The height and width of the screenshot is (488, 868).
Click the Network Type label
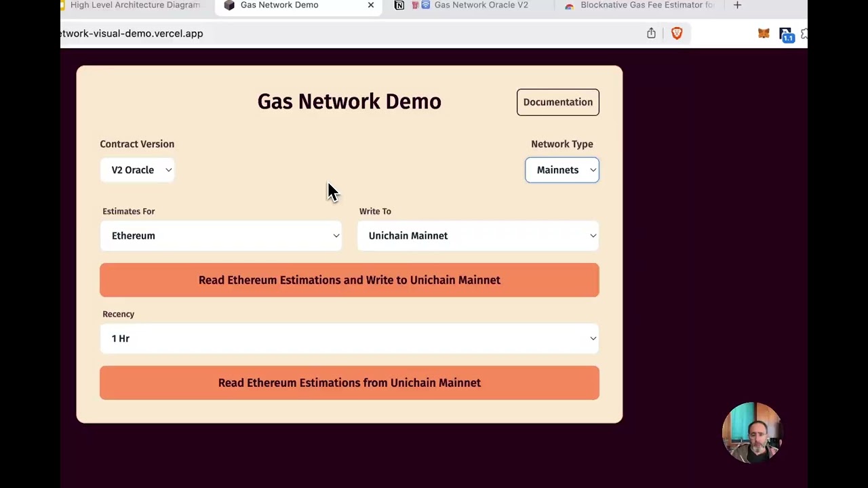click(x=562, y=144)
